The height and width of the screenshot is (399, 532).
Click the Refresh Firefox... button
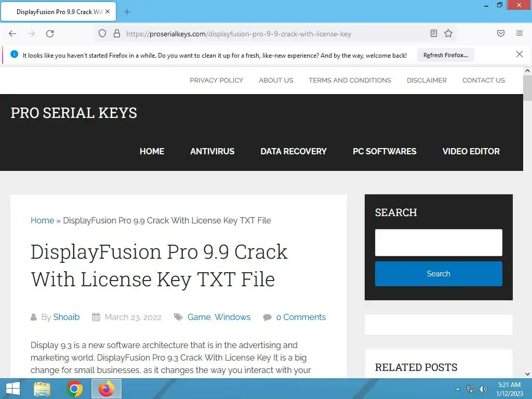point(445,55)
